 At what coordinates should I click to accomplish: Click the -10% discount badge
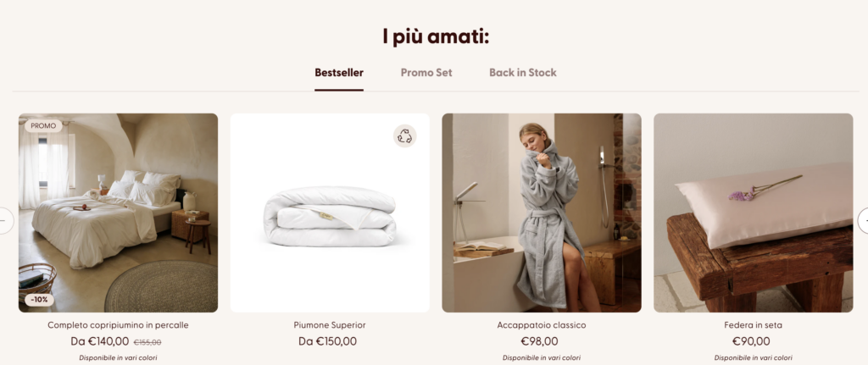(39, 301)
